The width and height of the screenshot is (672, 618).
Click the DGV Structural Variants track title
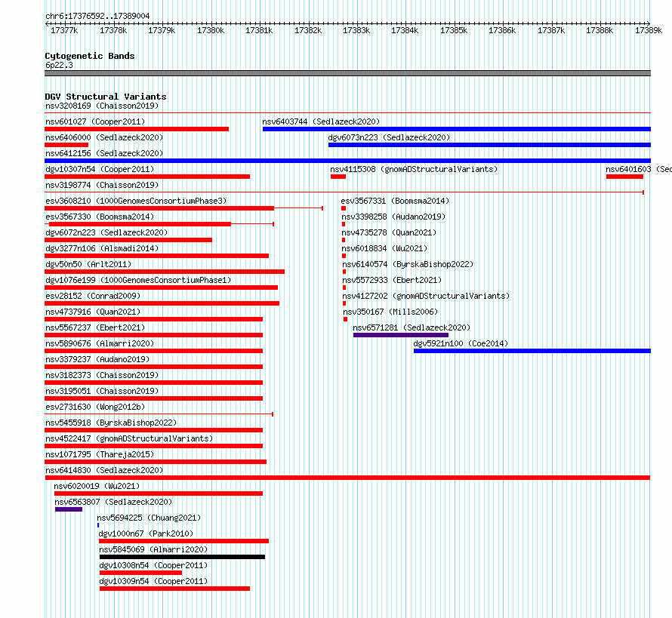tap(106, 97)
